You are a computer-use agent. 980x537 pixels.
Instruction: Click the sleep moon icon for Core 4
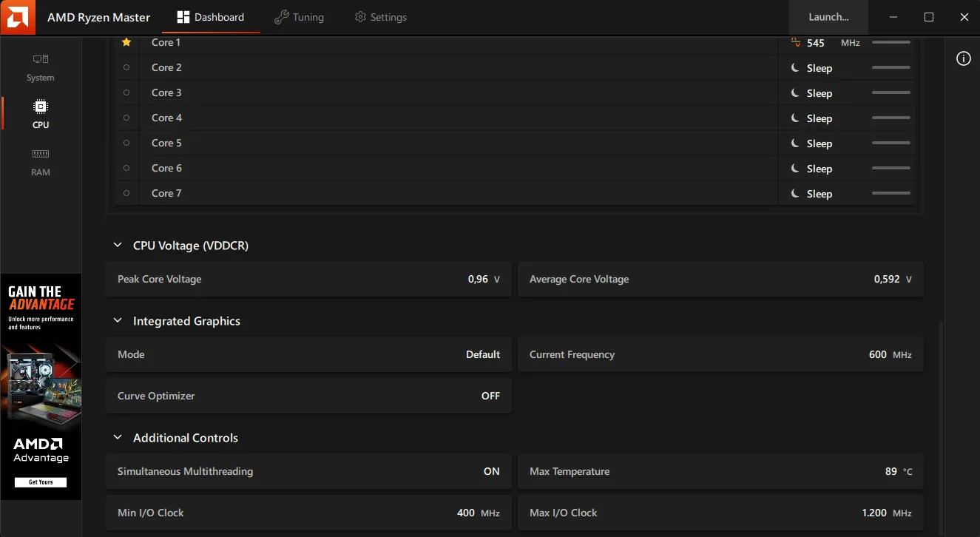coord(795,118)
